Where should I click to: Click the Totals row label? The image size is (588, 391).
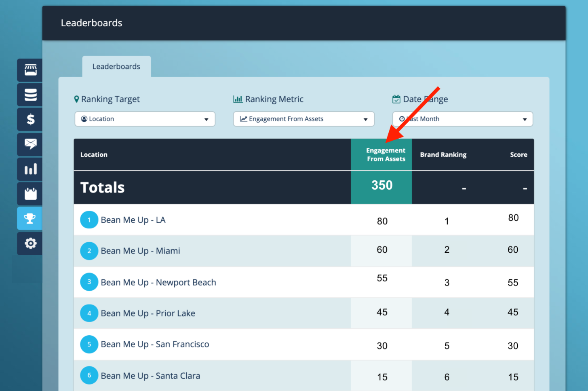click(102, 188)
